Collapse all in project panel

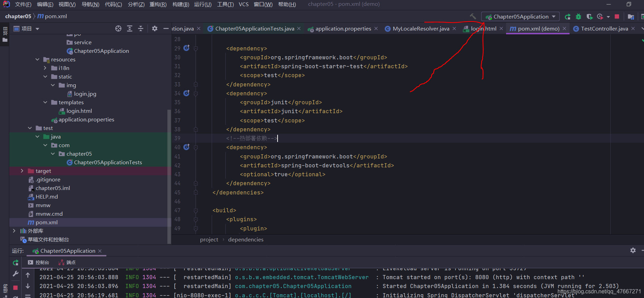point(141,28)
